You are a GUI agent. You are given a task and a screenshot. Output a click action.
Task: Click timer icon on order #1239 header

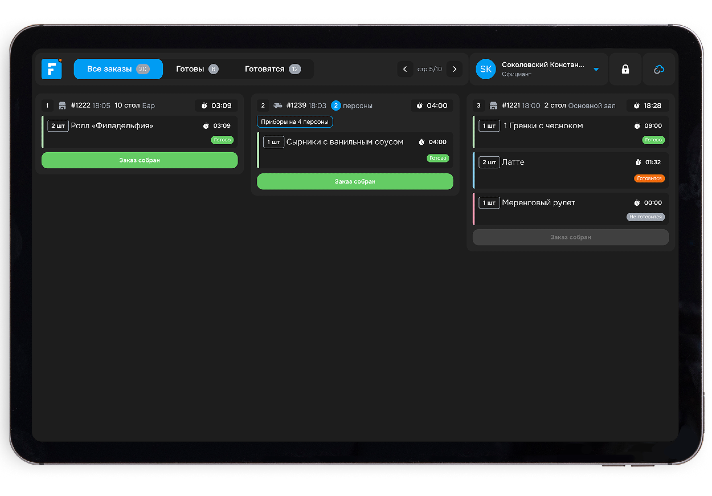click(420, 105)
